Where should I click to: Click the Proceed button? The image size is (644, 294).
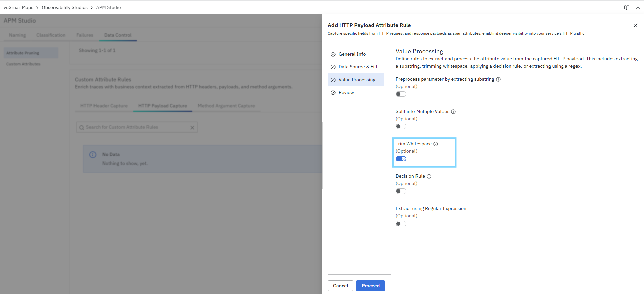pos(371,286)
